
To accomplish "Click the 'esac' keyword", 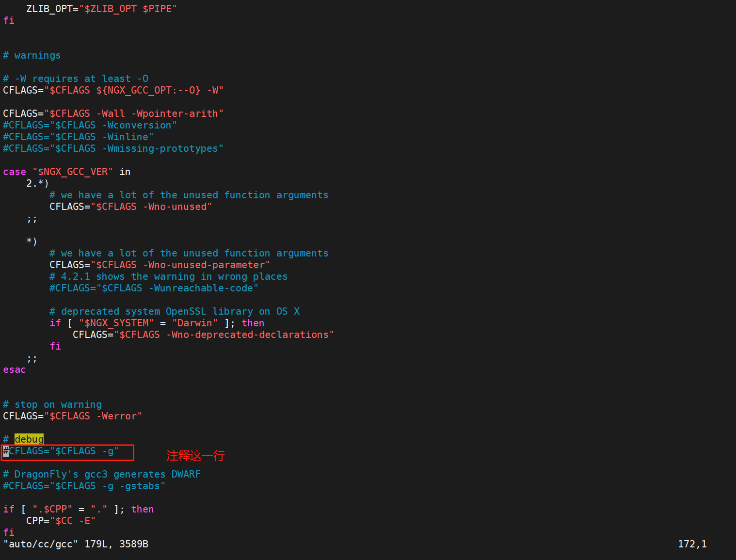I will coord(15,369).
